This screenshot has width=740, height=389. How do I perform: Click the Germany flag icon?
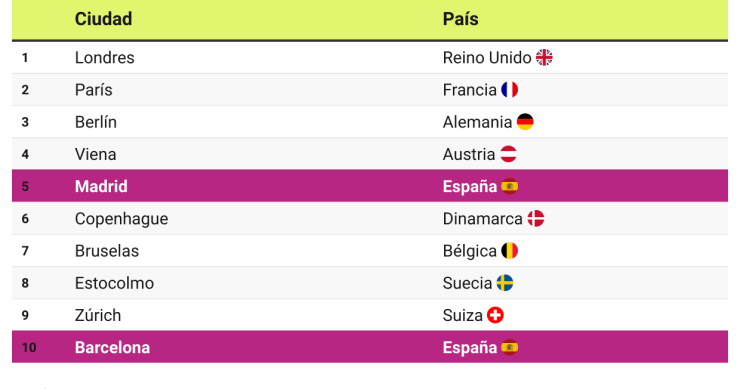pyautogui.click(x=525, y=122)
